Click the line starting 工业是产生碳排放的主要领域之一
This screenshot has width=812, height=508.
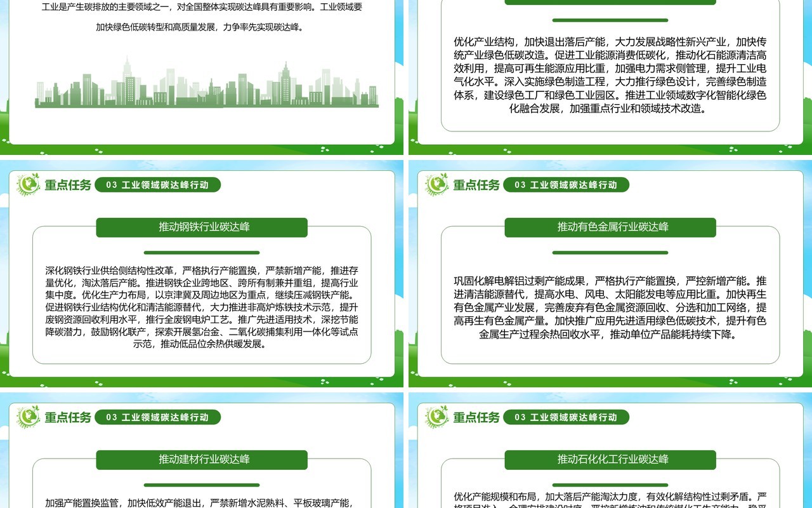202,8
